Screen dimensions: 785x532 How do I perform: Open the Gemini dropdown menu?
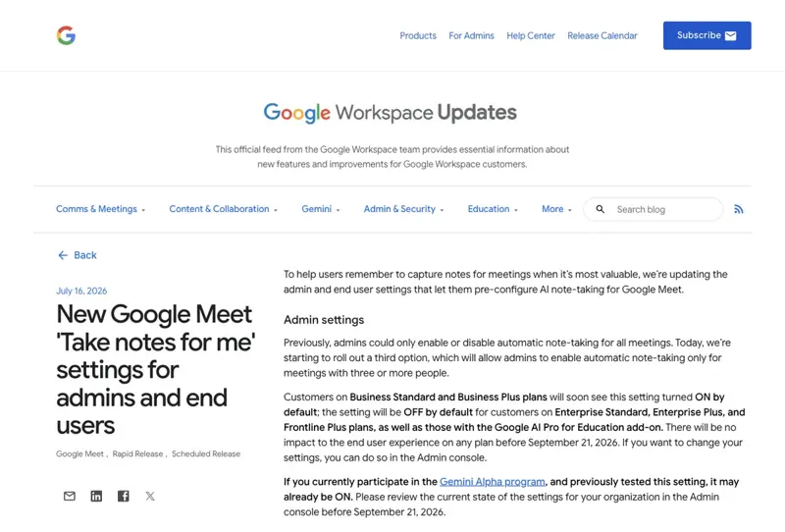[321, 209]
